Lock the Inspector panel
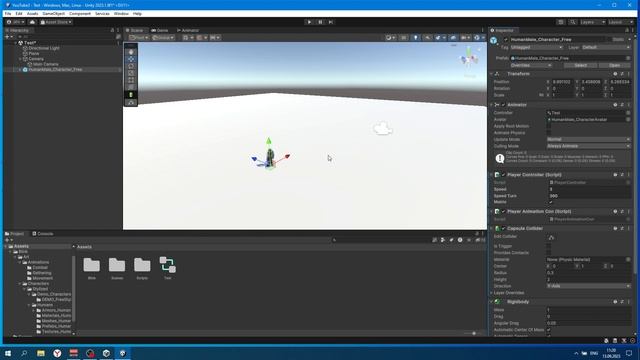This screenshot has width=640, height=360. (x=627, y=30)
